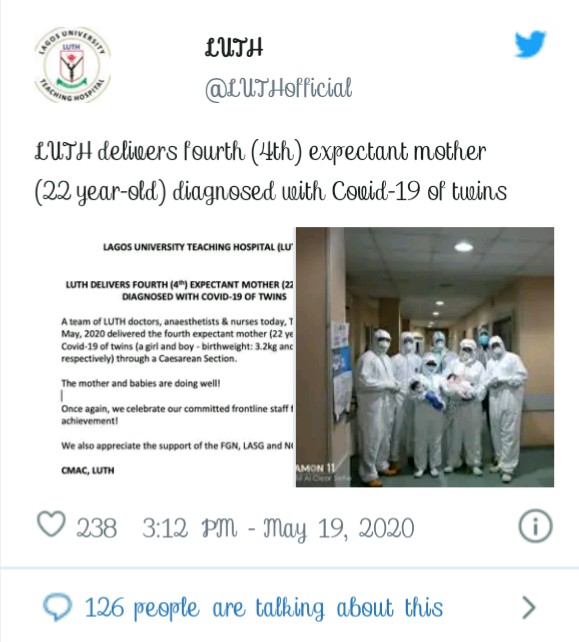Click the "CMAC, LUTH" signature in the document
Viewport: 579px width, 642px height.
88,470
